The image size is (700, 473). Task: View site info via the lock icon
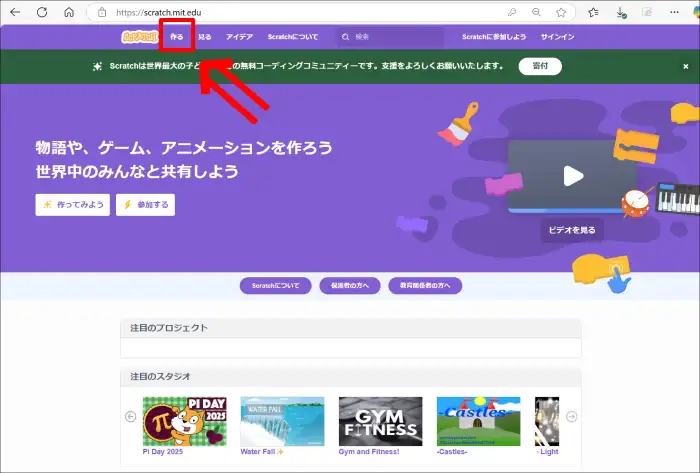(102, 12)
